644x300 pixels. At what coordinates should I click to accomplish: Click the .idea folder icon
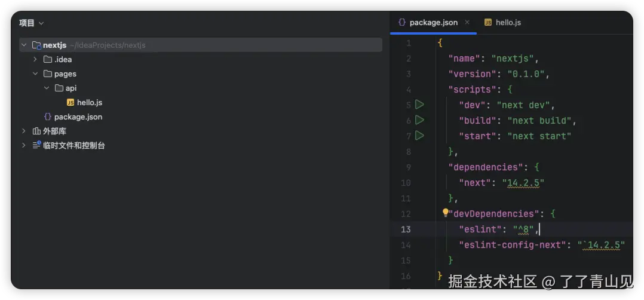(x=48, y=60)
